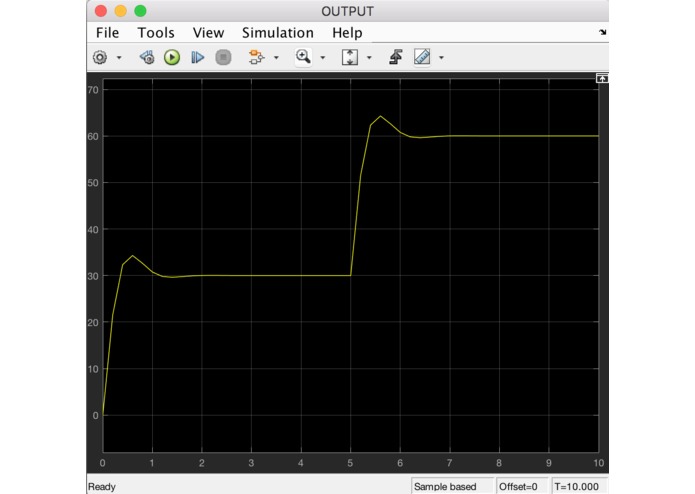
Task: Expand the Zoom tool dropdown arrow
Action: pos(323,58)
